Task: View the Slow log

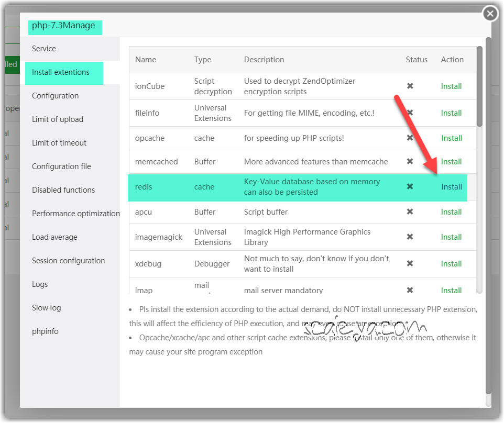Action: point(47,308)
